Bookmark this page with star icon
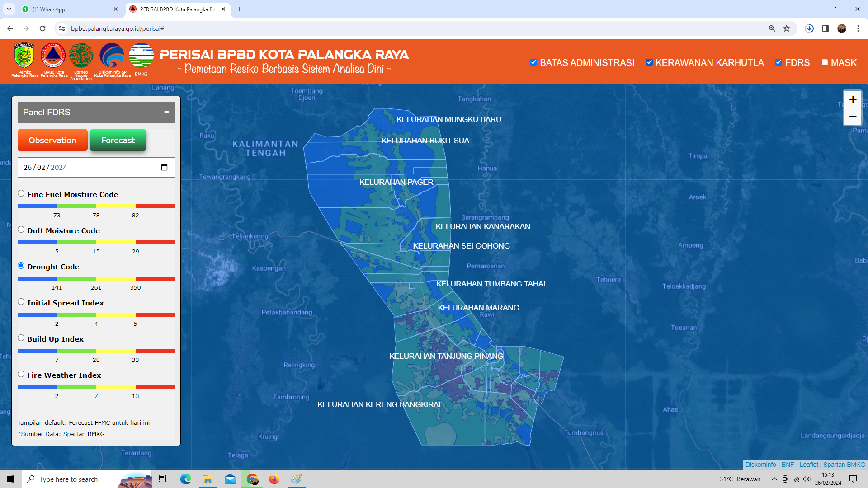 click(x=787, y=28)
